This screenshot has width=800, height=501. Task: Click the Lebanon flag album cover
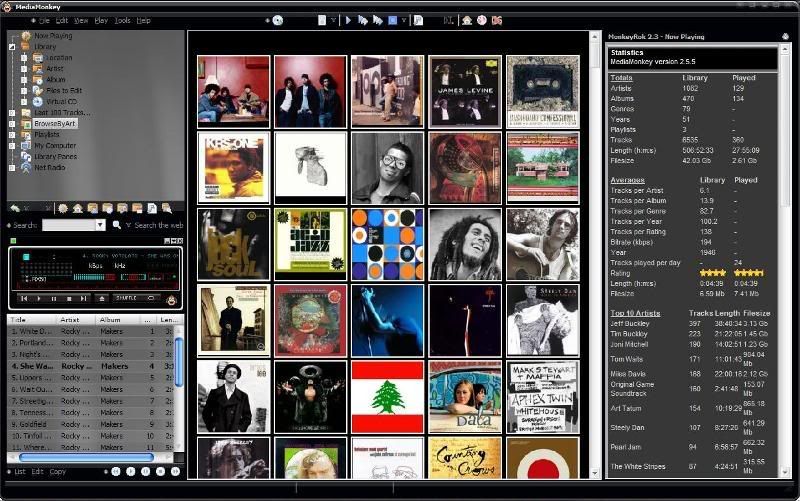[x=387, y=396]
